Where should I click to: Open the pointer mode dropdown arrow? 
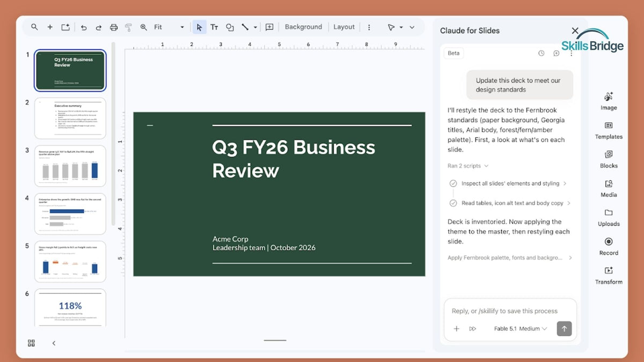[x=401, y=27]
